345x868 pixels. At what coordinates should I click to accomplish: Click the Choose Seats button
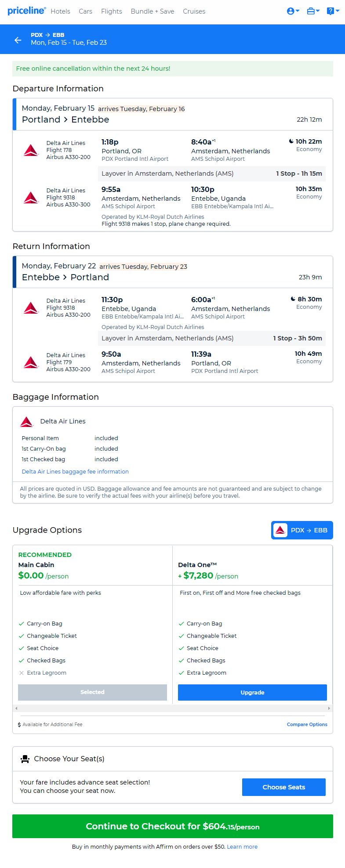pos(284,787)
